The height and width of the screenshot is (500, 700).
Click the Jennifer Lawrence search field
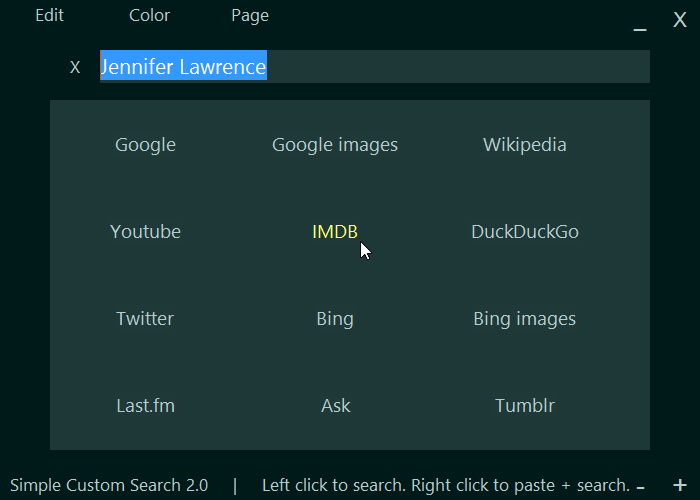pyautogui.click(x=375, y=67)
